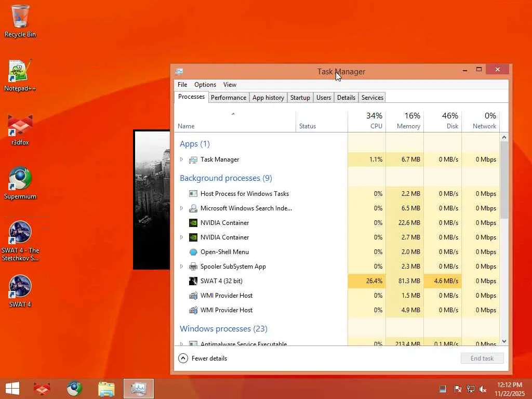Open File Explorer from the taskbar

106,389
